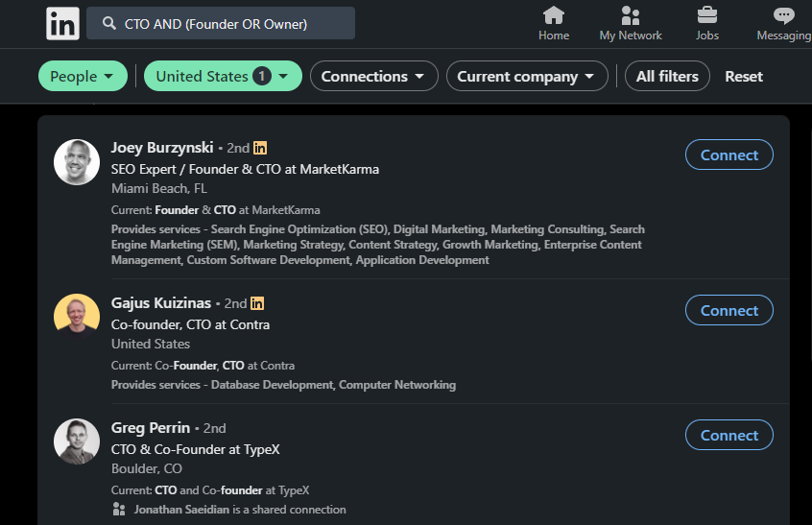Click 'Current: Founder & CTO at MarketKarma' text
The width and height of the screenshot is (812, 525).
pos(215,210)
